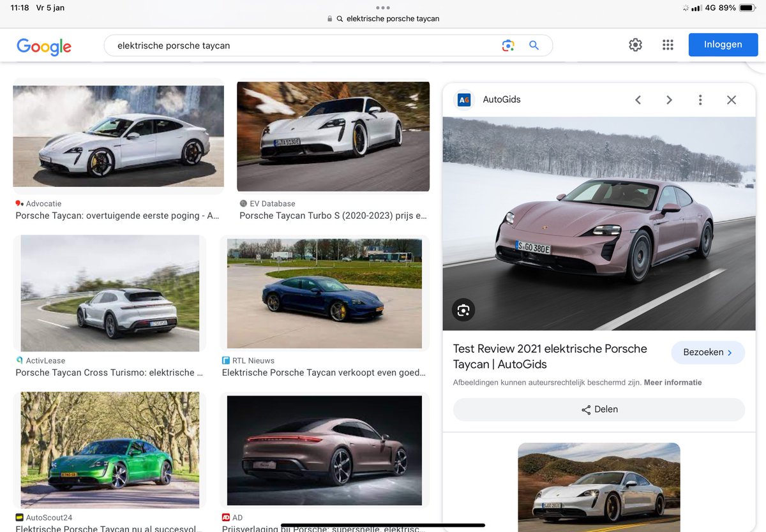Click the EV Database source label
The image size is (766, 532).
point(273,203)
